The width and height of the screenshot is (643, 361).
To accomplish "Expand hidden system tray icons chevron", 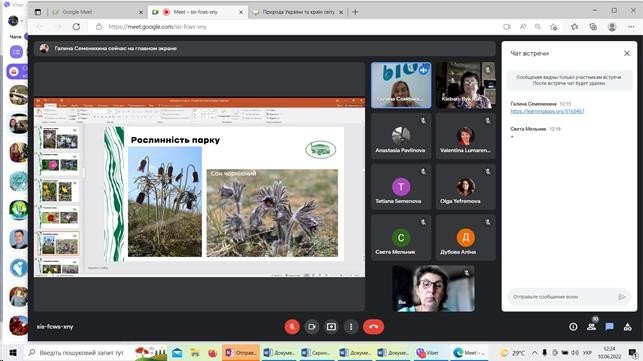I will point(534,353).
